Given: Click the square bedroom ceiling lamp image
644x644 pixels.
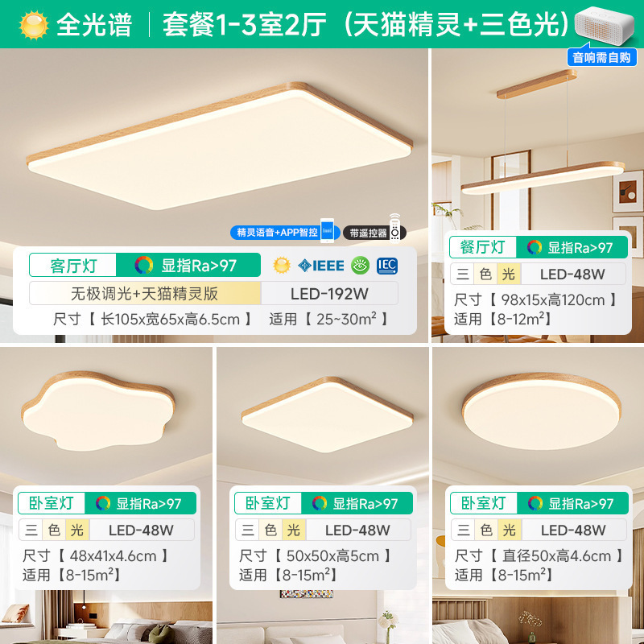Looking at the screenshot, I should 328,414.
